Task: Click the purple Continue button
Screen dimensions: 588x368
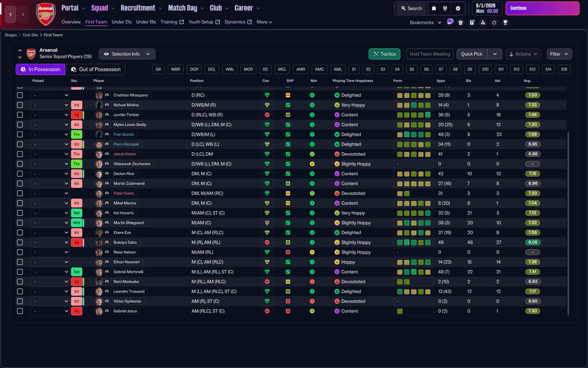Action: (x=543, y=8)
